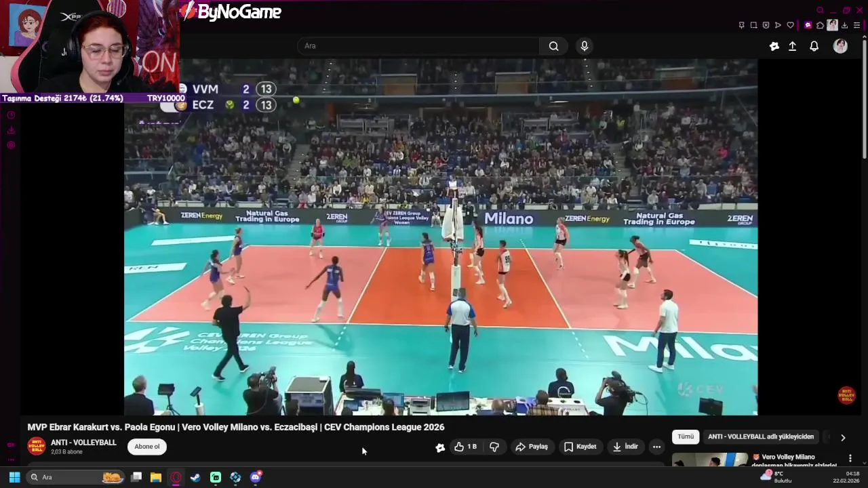Viewport: 868px width, 488px height.
Task: Activate voice search microphone icon
Action: [x=585, y=46]
